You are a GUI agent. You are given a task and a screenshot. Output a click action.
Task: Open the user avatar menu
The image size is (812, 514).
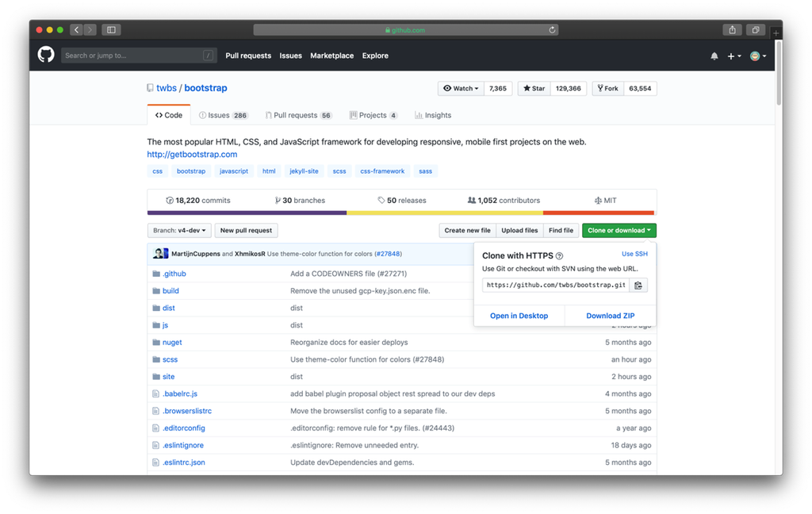pos(758,56)
